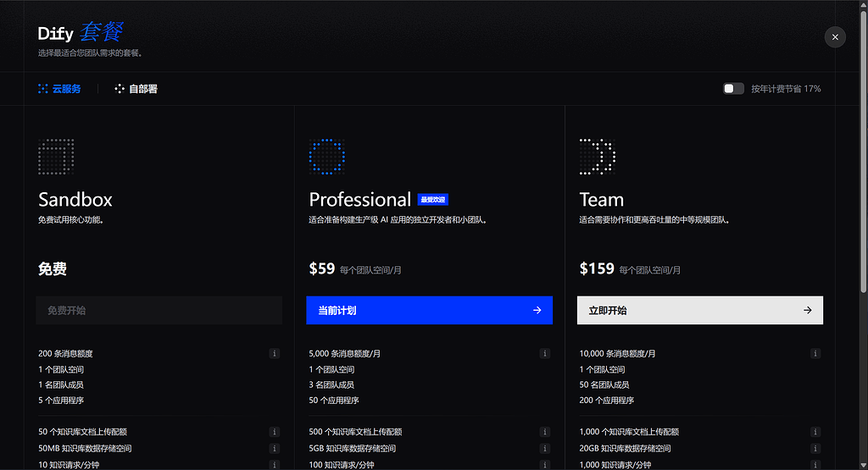Show info for Team 1,000 知识请求/分钟
The image size is (868, 470).
coord(815,465)
